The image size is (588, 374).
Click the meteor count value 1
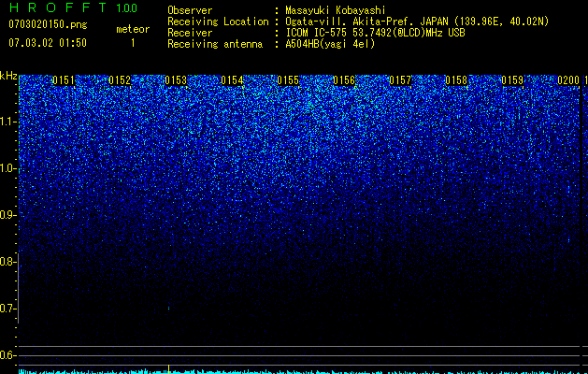[x=133, y=43]
